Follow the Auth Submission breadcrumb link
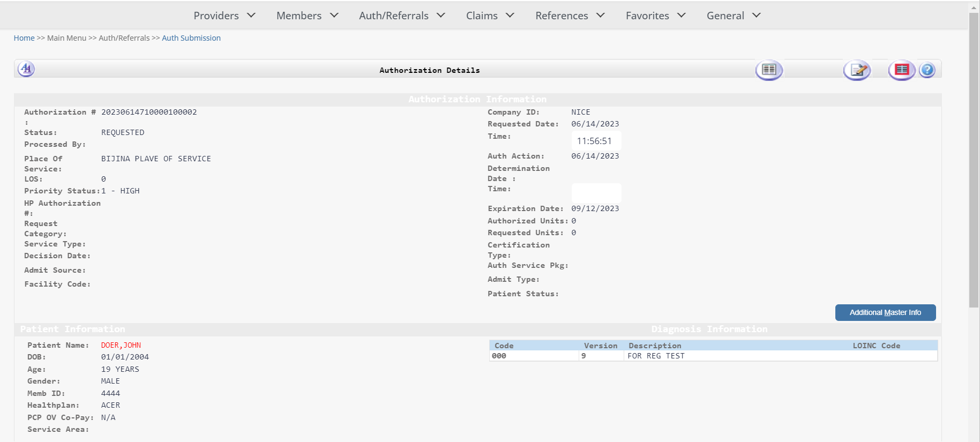Viewport: 980px width, 442px height. pos(191,38)
